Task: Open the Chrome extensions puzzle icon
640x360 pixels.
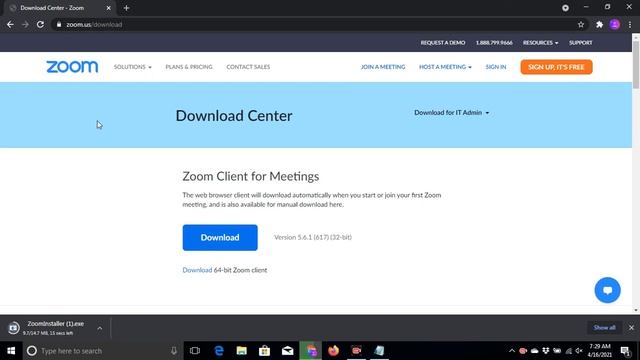Action: point(599,24)
